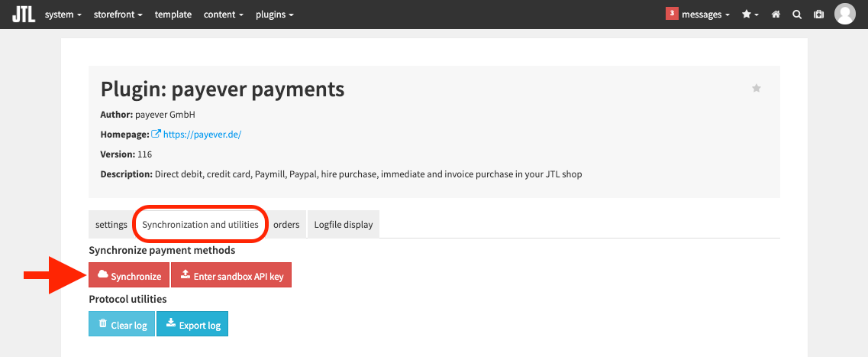Switch to the settings tab
Screen dimensions: 868x357
[111, 225]
